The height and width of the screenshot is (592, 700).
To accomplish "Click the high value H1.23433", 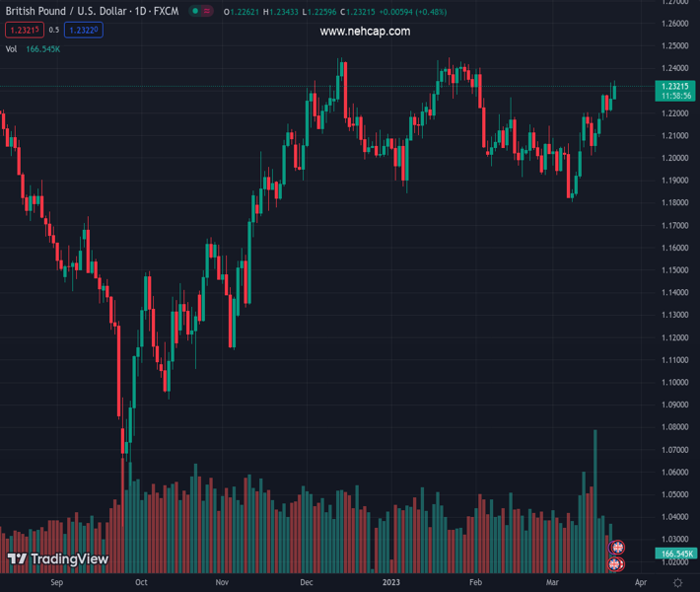I will click(x=280, y=12).
